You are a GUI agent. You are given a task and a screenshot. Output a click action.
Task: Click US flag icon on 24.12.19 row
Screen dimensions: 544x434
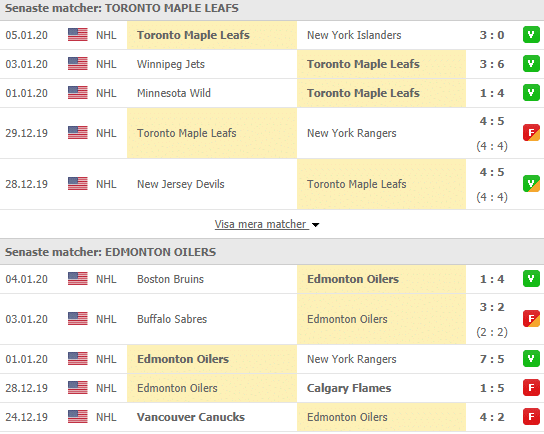pos(78,416)
